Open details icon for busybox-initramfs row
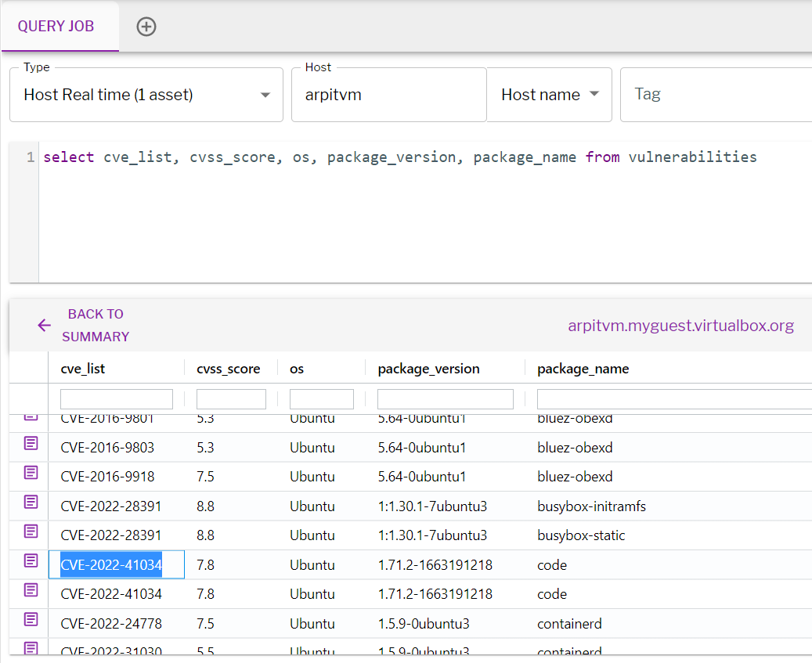 point(29,503)
